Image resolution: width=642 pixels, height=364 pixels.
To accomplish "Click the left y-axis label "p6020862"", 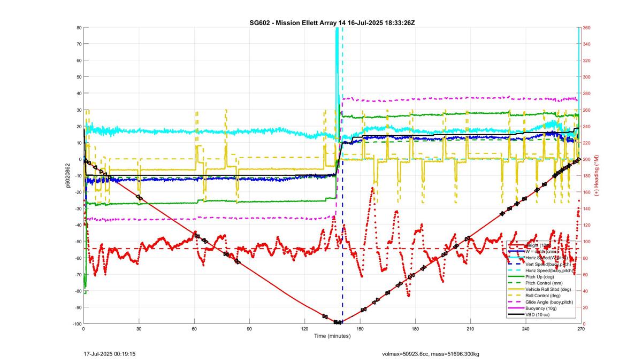I will [x=68, y=174].
